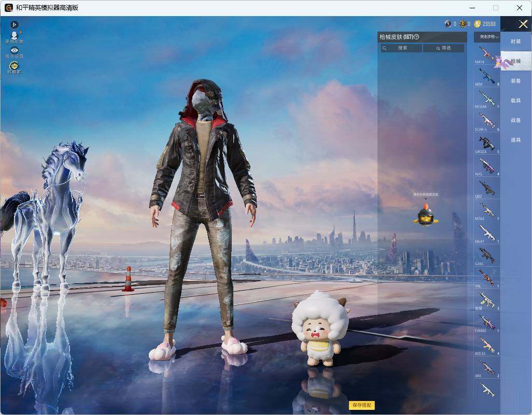Viewport: 532px width, 415px height.
Task: Click the play arrow icon at top left
Action: (14, 24)
